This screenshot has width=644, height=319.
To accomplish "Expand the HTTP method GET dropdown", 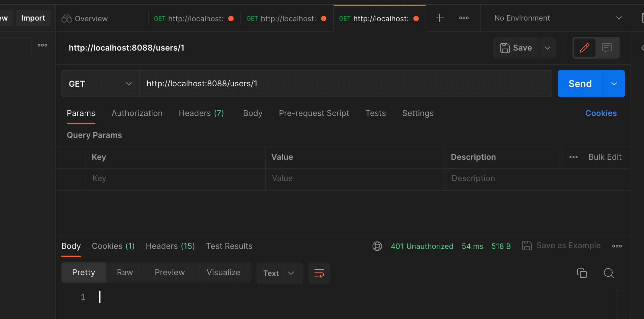I will [100, 84].
